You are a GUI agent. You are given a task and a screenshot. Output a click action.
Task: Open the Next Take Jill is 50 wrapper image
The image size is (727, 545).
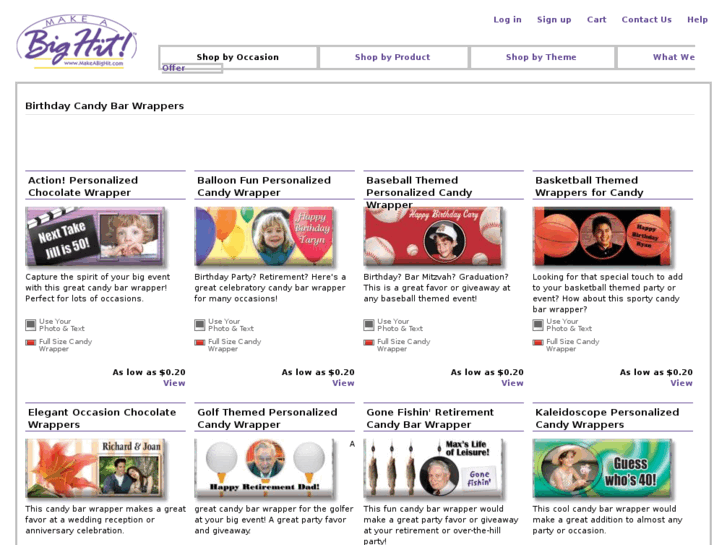(x=96, y=237)
